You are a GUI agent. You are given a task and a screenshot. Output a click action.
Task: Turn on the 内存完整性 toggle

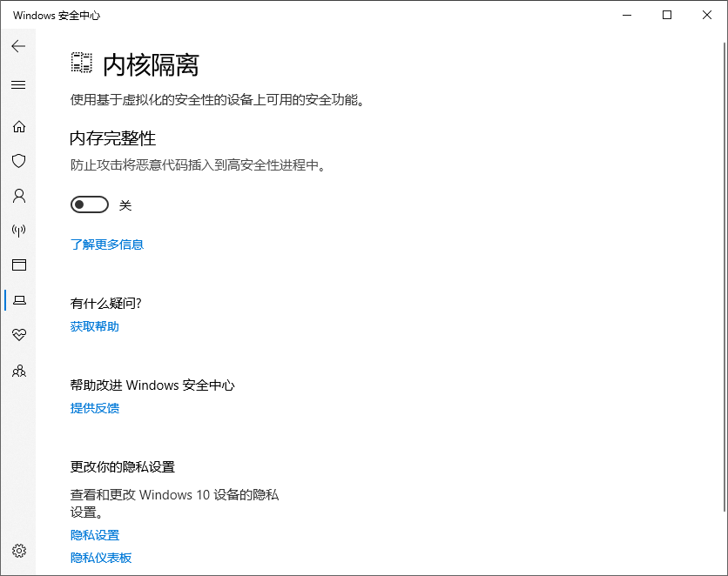[x=90, y=204]
